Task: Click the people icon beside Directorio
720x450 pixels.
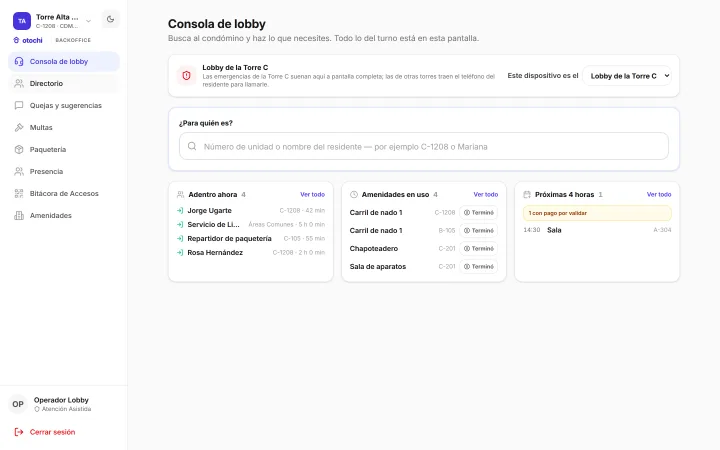Action: pos(19,84)
